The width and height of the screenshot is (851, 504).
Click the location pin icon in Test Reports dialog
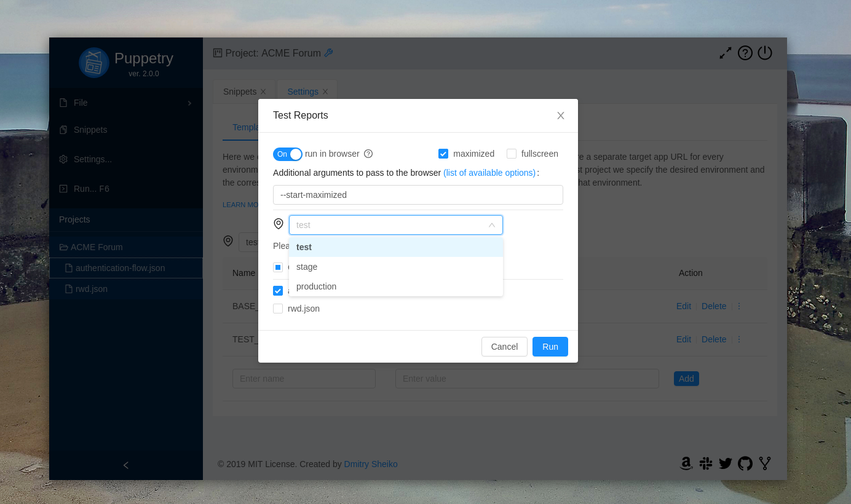point(279,224)
